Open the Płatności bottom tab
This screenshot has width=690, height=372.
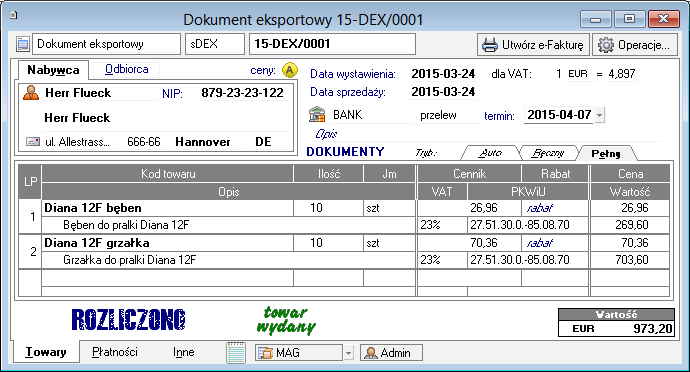click(114, 352)
